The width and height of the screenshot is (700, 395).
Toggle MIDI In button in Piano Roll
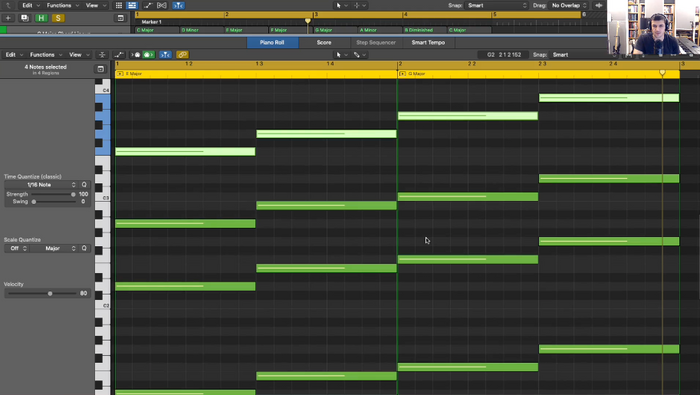[136, 54]
